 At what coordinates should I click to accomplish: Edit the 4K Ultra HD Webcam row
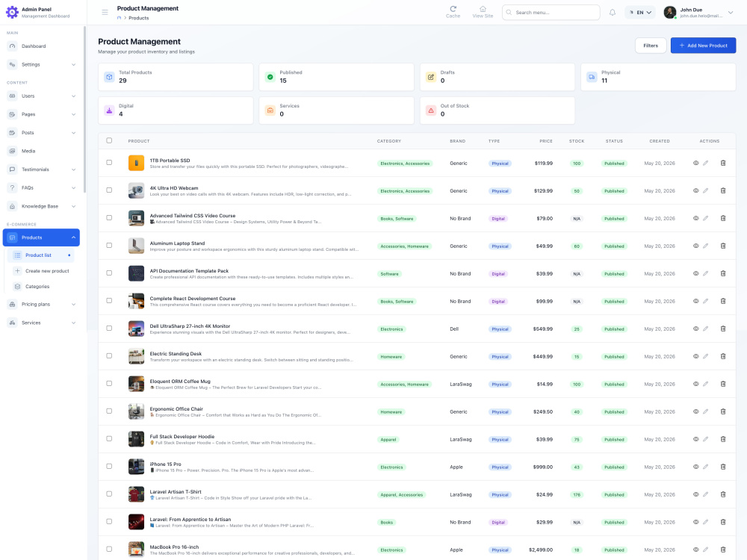click(x=706, y=190)
